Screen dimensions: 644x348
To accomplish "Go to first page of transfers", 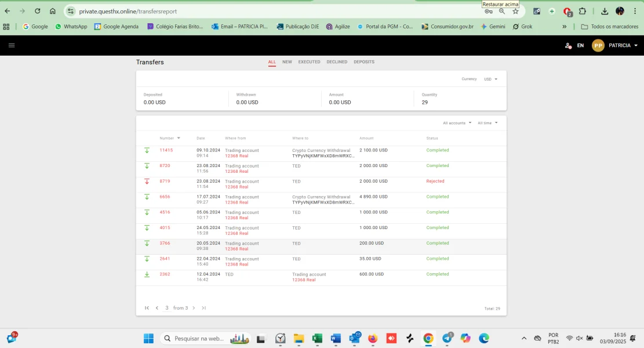I will (147, 308).
